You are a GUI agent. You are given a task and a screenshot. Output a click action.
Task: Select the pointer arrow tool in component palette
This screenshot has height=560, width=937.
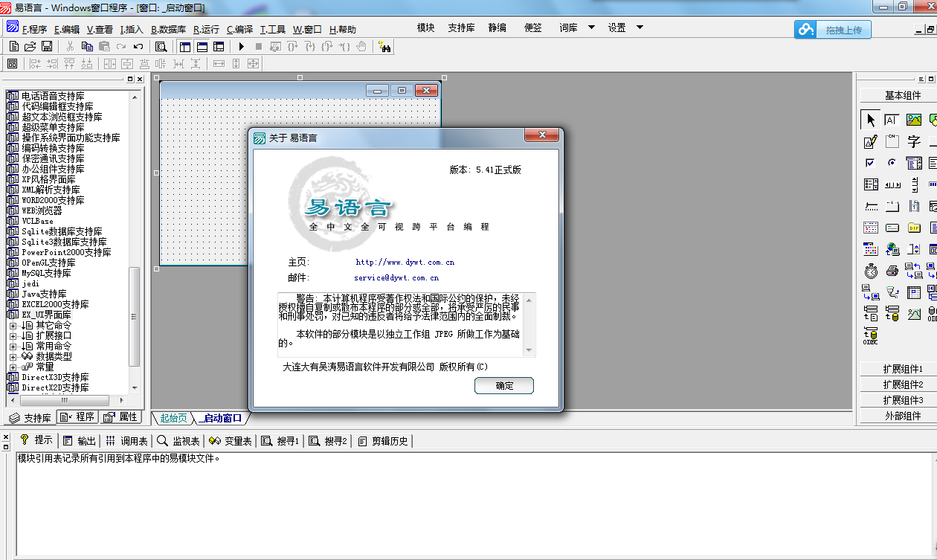[870, 120]
